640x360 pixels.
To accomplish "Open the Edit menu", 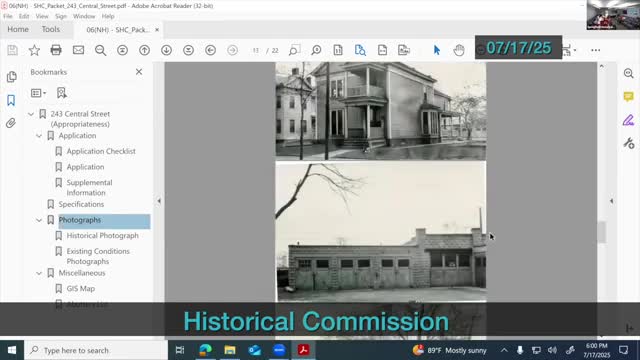I will [24, 16].
